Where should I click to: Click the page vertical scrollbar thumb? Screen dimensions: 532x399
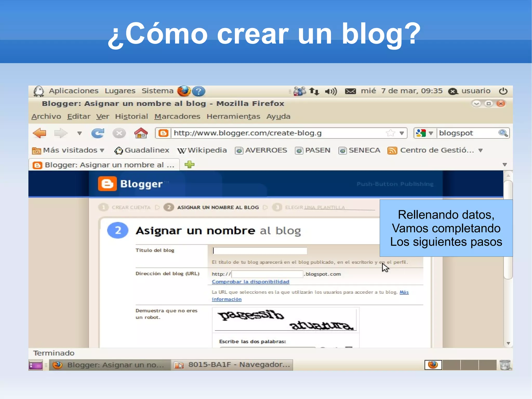[508, 230]
